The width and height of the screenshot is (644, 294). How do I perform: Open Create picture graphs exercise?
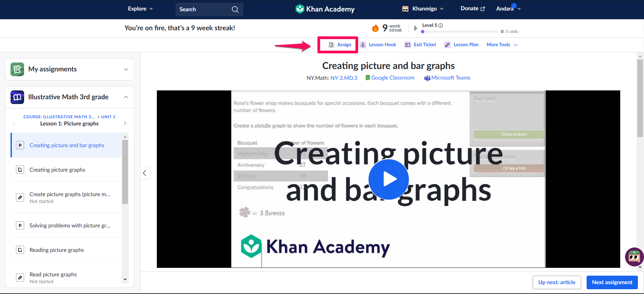pyautogui.click(x=67, y=197)
